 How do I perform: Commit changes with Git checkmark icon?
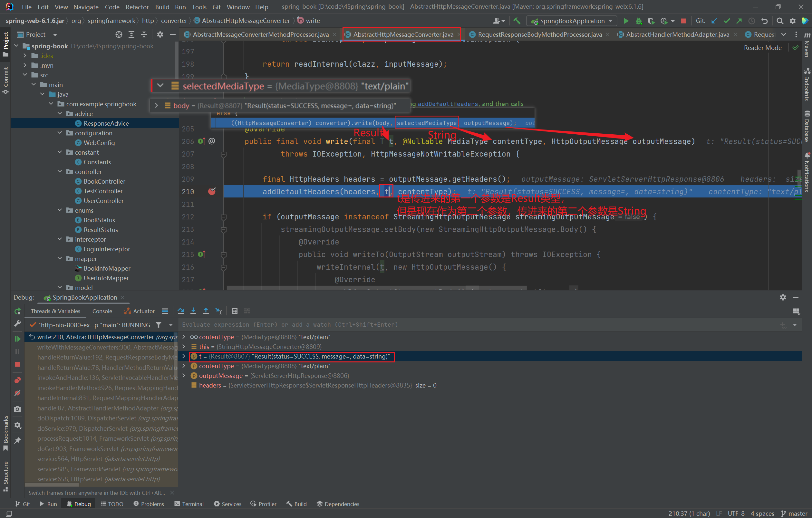point(727,21)
